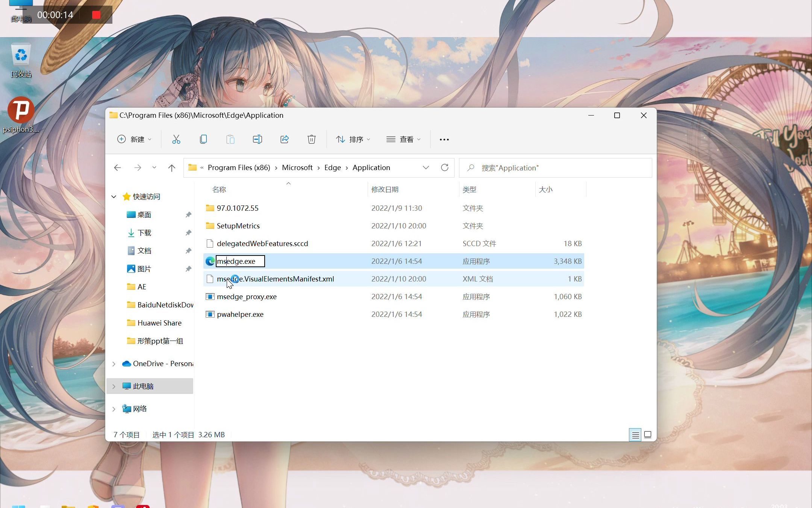Click Edge breadcrumb segment
The width and height of the screenshot is (812, 508).
pyautogui.click(x=332, y=167)
